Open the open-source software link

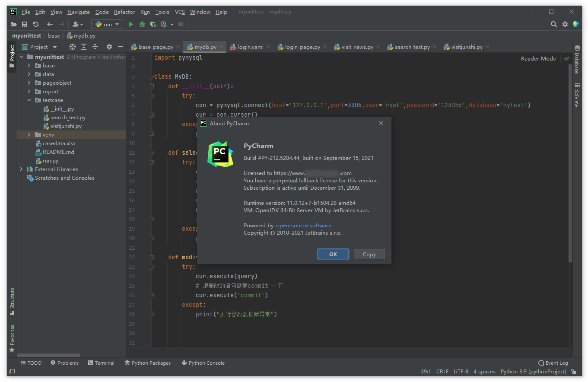(x=304, y=226)
